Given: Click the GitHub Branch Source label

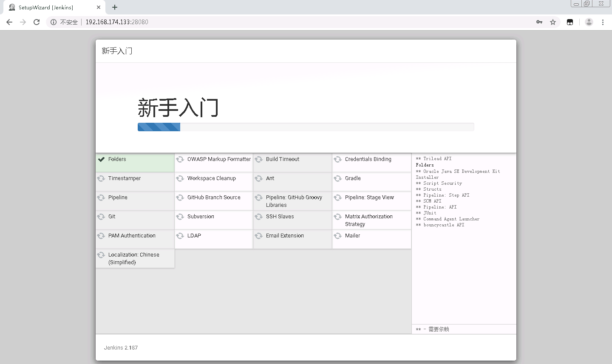Looking at the screenshot, I should click(214, 198).
